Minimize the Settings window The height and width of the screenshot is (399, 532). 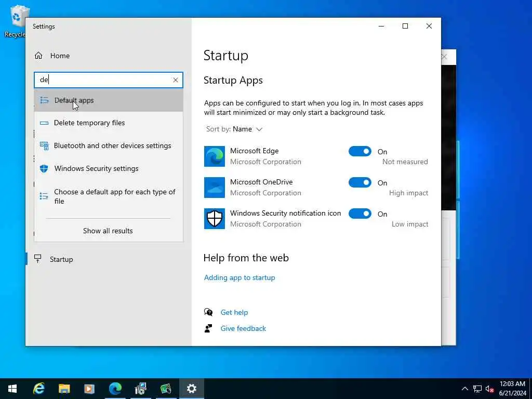click(381, 26)
